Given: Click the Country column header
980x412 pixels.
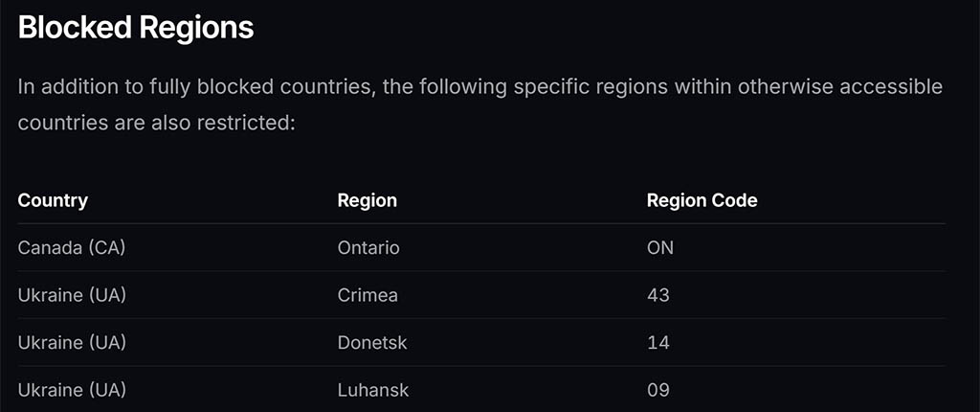Looking at the screenshot, I should coord(53,200).
